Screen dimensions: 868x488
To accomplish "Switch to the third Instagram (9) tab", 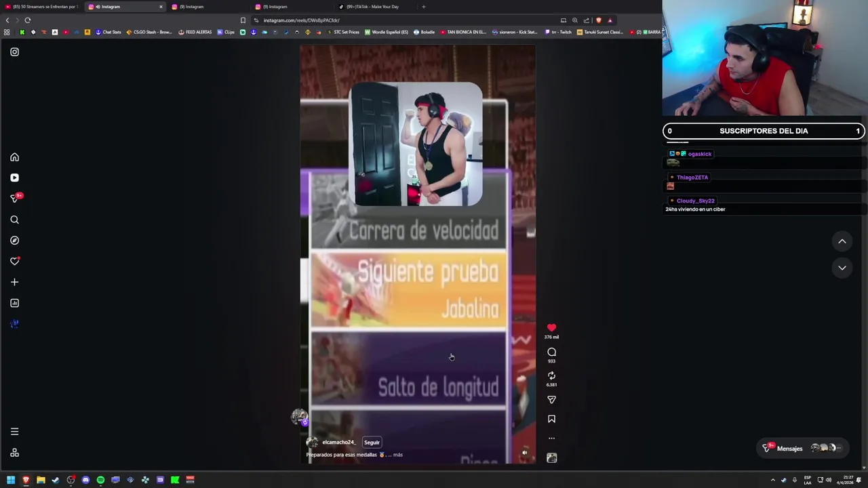I will pyautogui.click(x=292, y=7).
